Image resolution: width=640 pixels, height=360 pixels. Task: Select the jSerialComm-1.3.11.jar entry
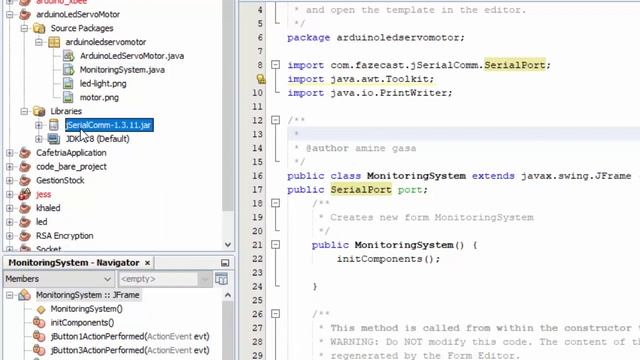tap(109, 125)
